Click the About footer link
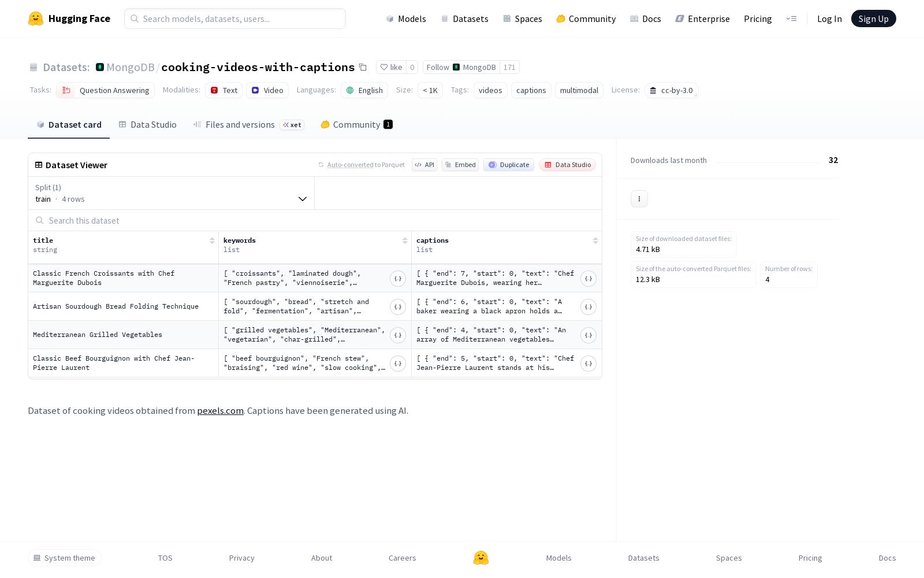This screenshot has width=924, height=578. click(322, 558)
